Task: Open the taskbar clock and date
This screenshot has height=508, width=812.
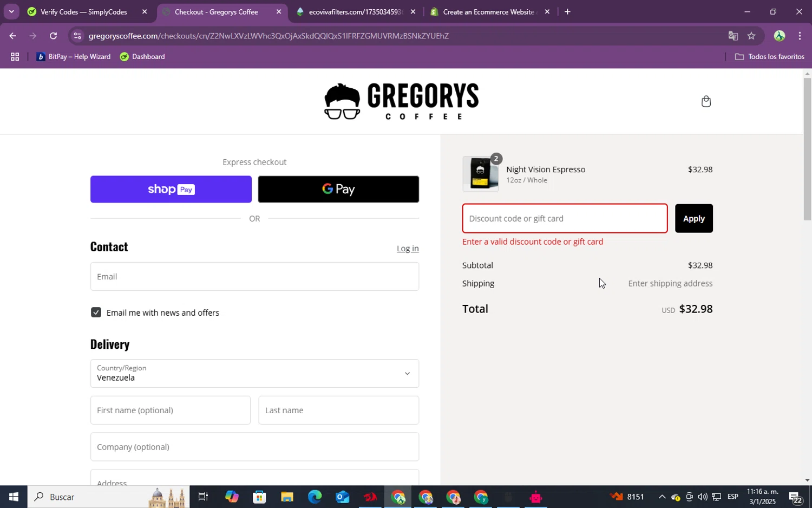Action: (x=762, y=497)
